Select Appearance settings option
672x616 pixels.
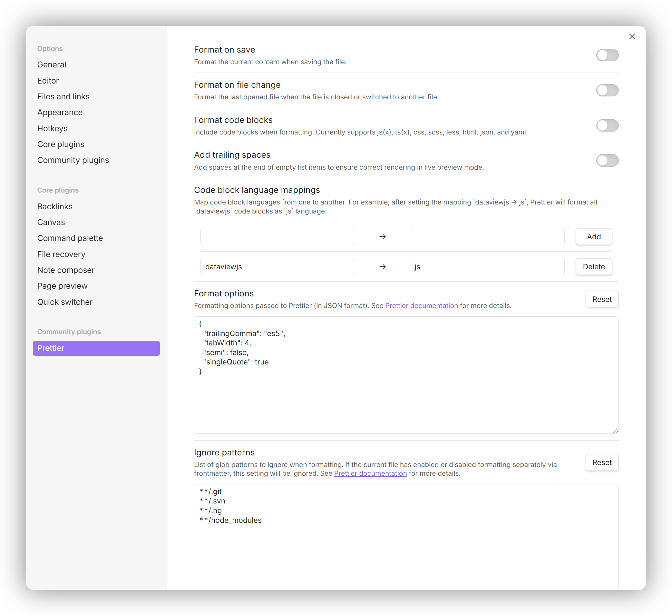tap(59, 112)
